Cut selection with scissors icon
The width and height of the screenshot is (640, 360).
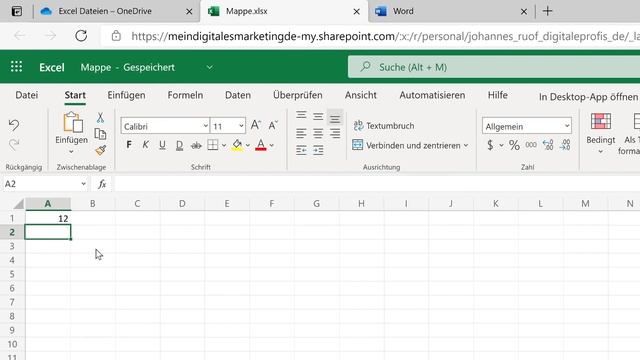tap(100, 118)
